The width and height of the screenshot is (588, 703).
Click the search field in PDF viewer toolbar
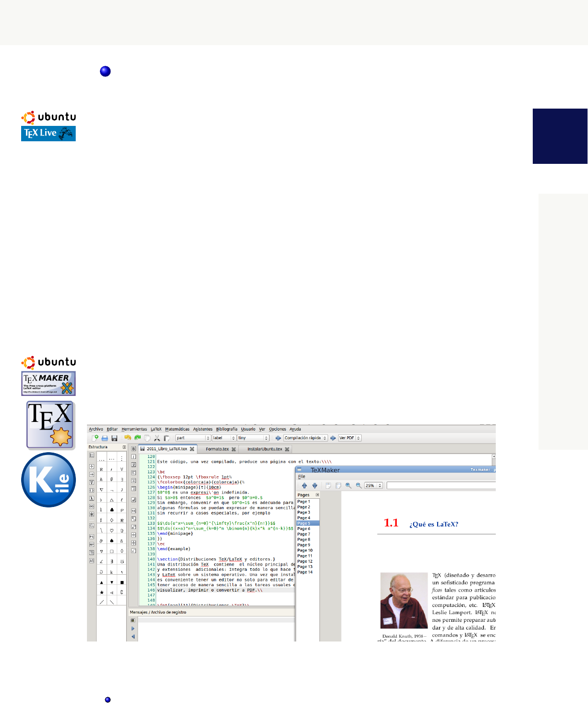441,485
